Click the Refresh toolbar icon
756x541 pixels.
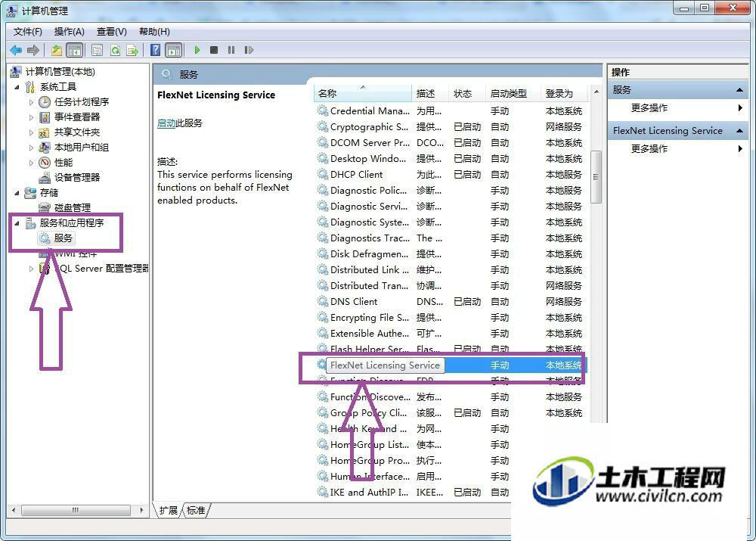pos(115,50)
